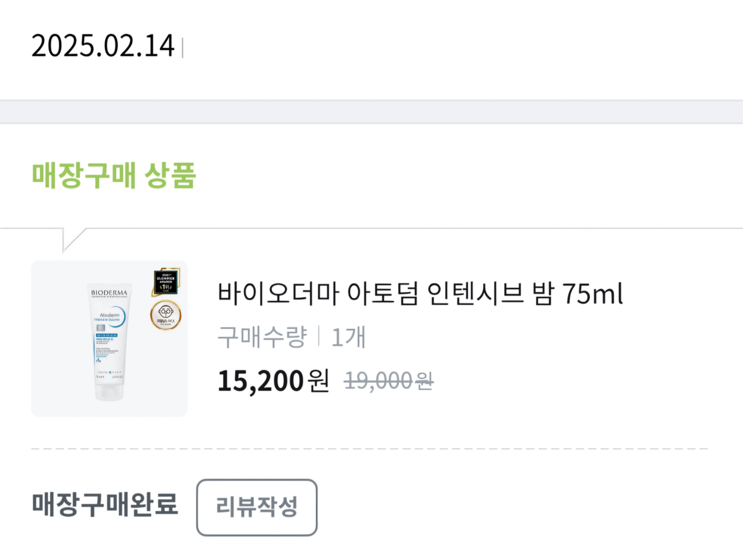Click the 1개 quantity value
This screenshot has height=560, width=743.
(348, 336)
